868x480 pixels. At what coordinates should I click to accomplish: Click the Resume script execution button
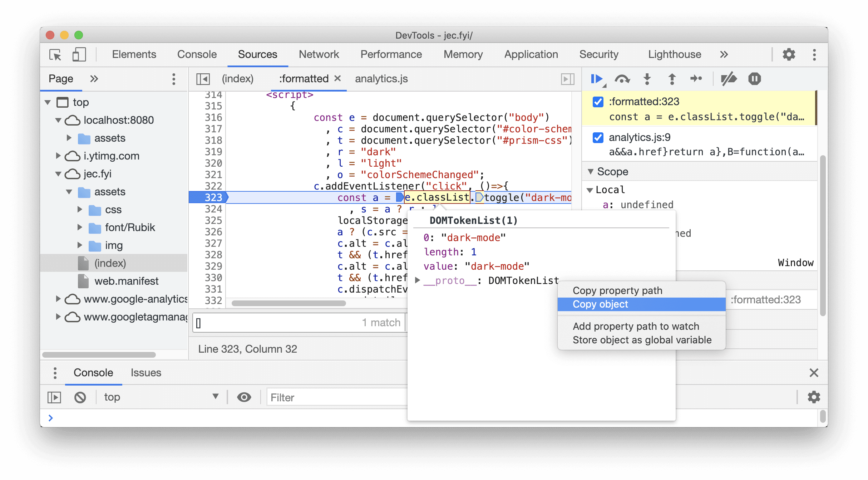coord(598,79)
